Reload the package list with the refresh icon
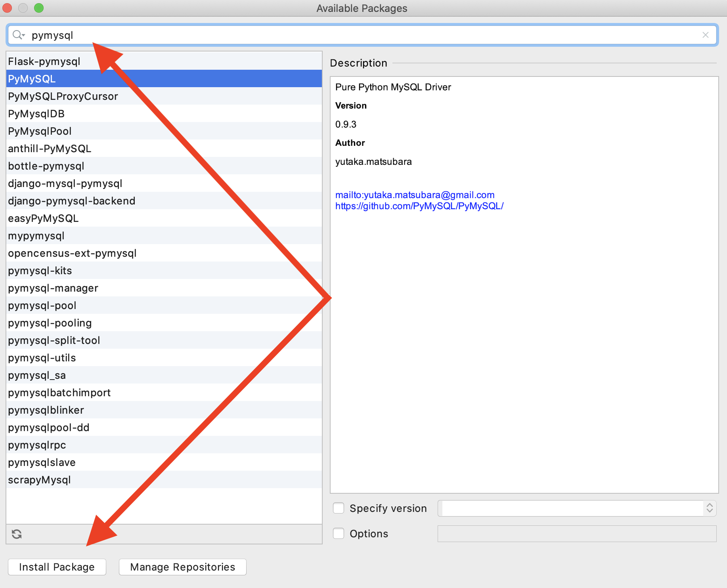This screenshot has width=727, height=588. point(17,534)
